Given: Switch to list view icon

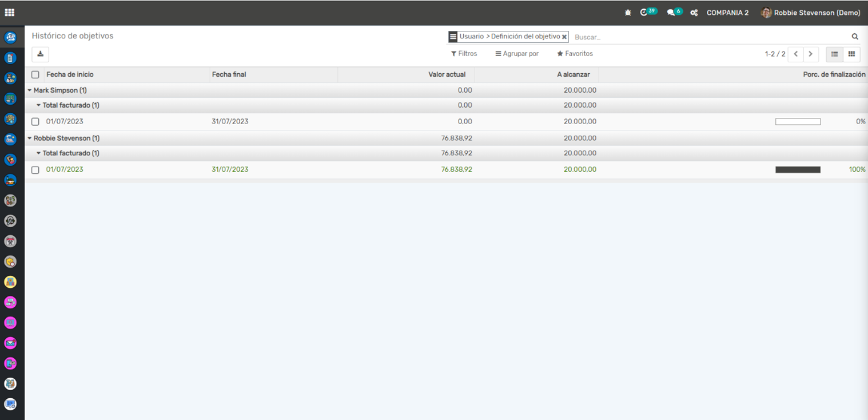Looking at the screenshot, I should point(834,54).
